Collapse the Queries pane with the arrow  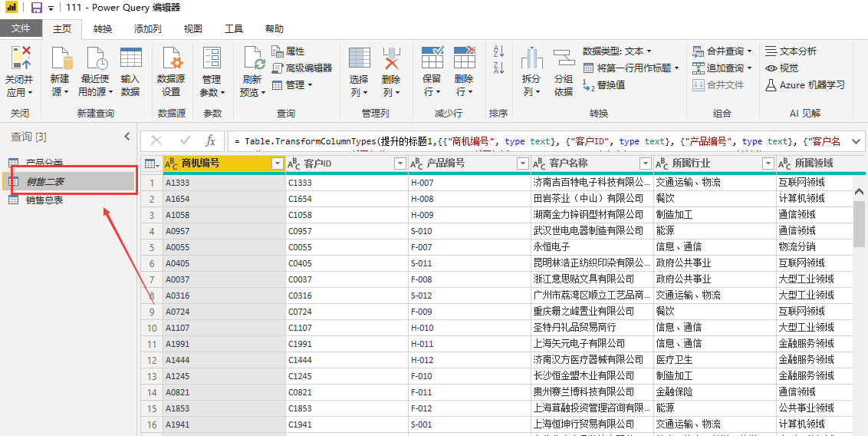tap(127, 137)
